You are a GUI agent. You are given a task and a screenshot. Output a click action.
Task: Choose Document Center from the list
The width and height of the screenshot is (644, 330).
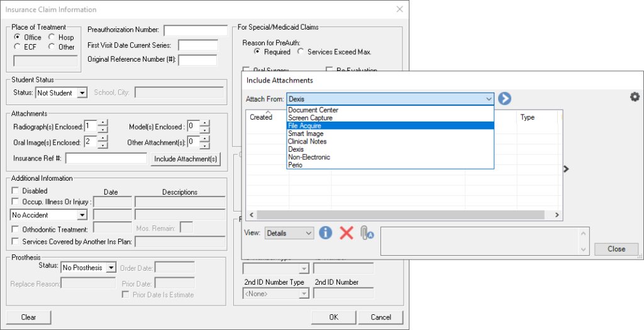tap(313, 110)
